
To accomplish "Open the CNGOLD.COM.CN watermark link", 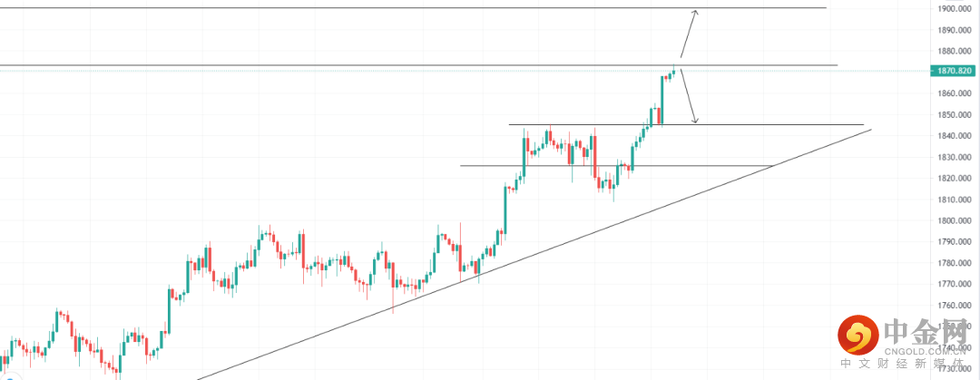I will 917,350.
